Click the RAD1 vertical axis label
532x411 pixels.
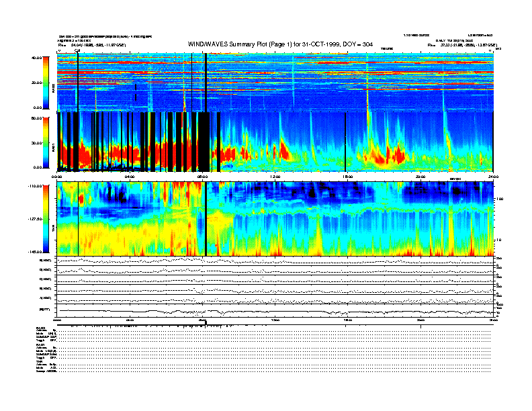click(x=53, y=148)
